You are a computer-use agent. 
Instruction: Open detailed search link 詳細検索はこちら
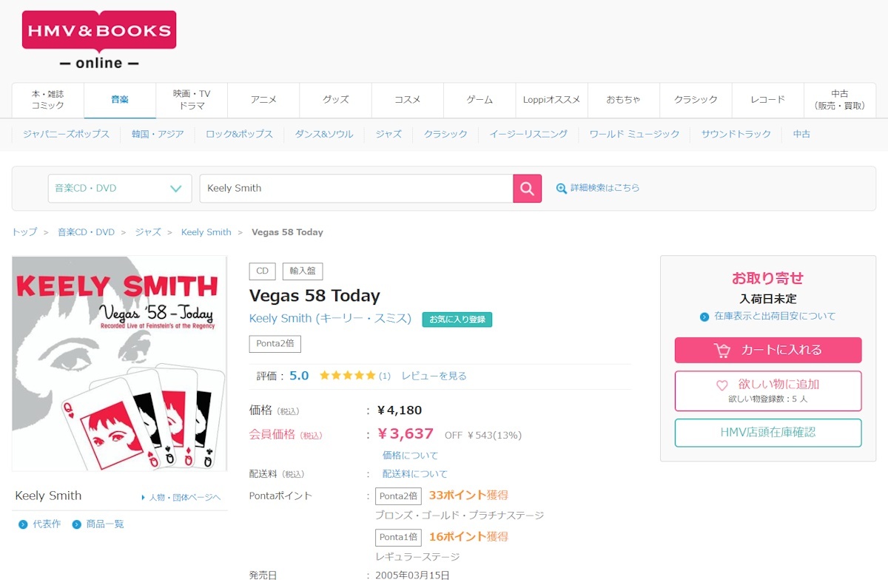pyautogui.click(x=598, y=188)
